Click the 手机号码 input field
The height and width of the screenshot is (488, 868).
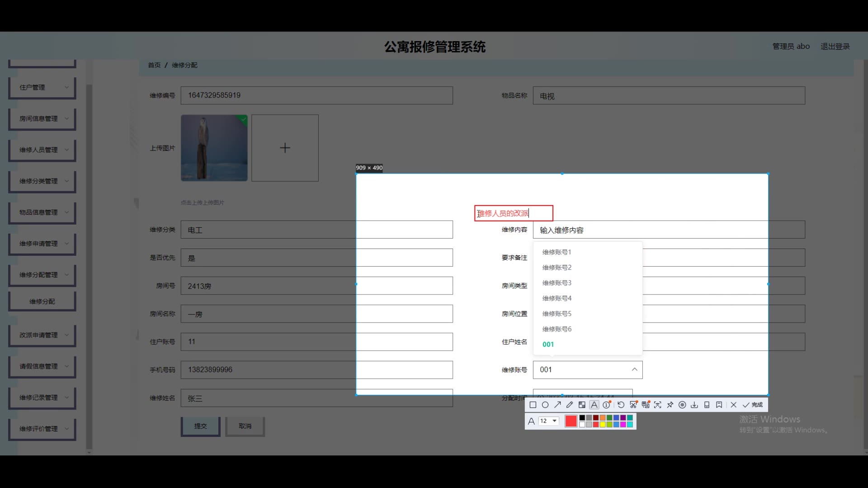316,370
